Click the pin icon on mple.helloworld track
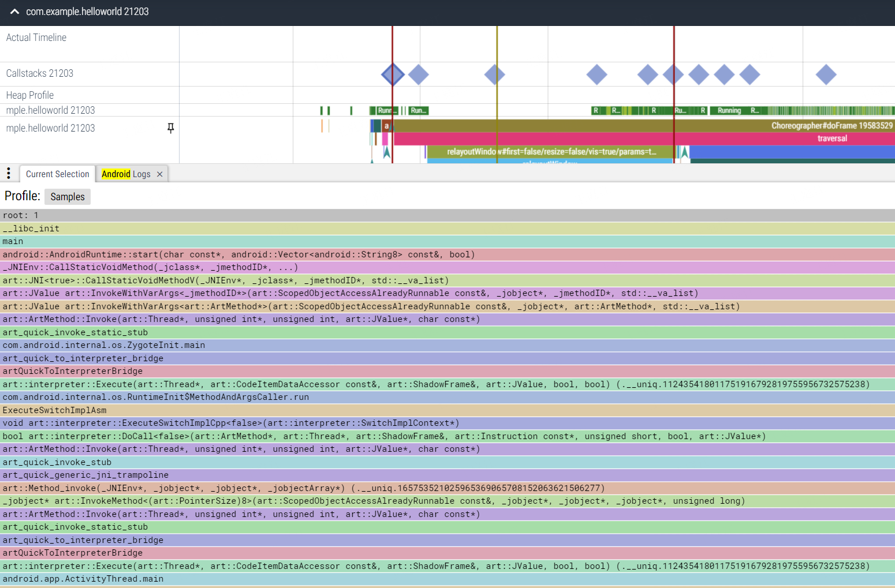 pyautogui.click(x=170, y=128)
